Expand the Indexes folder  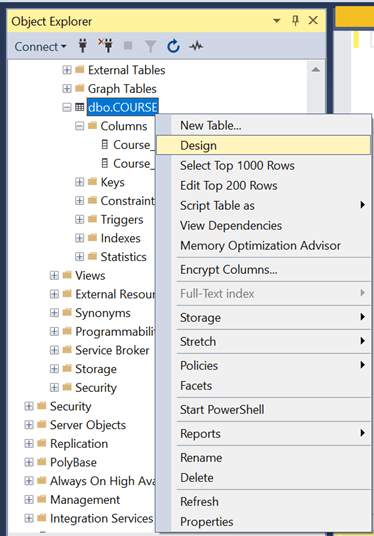(x=79, y=238)
